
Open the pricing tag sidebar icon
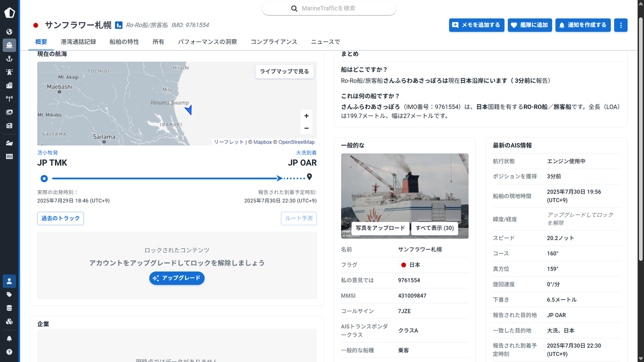pos(9,295)
